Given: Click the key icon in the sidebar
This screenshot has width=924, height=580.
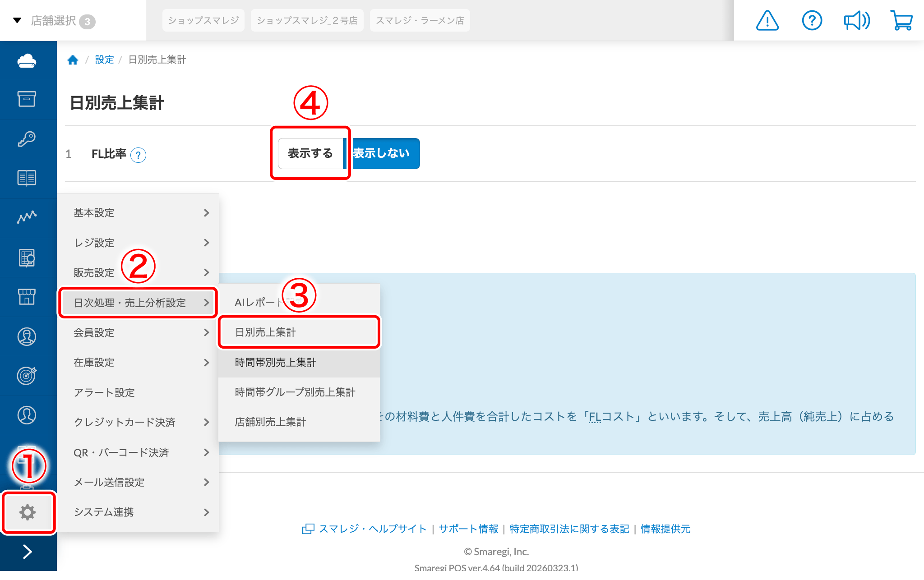Looking at the screenshot, I should tap(28, 139).
